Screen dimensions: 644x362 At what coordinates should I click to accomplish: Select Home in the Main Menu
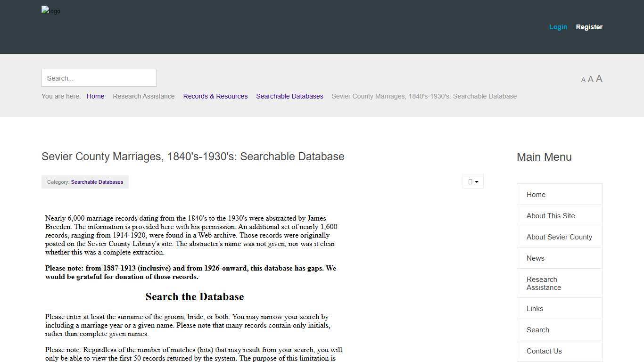pos(536,194)
